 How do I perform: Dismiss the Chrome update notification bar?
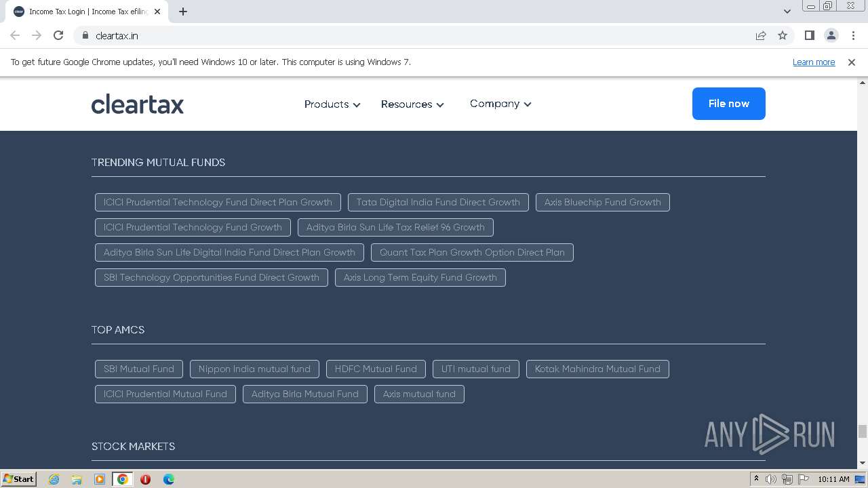(852, 62)
